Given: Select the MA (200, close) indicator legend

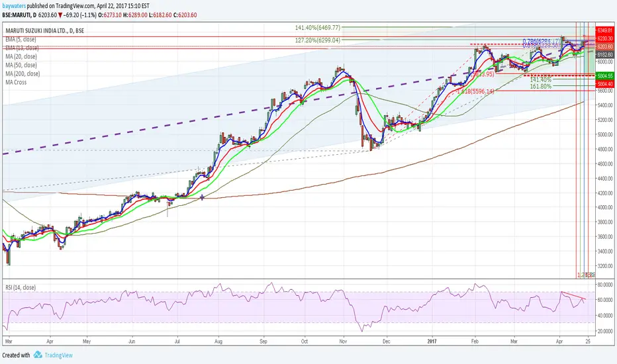Looking at the screenshot, I should [23, 73].
